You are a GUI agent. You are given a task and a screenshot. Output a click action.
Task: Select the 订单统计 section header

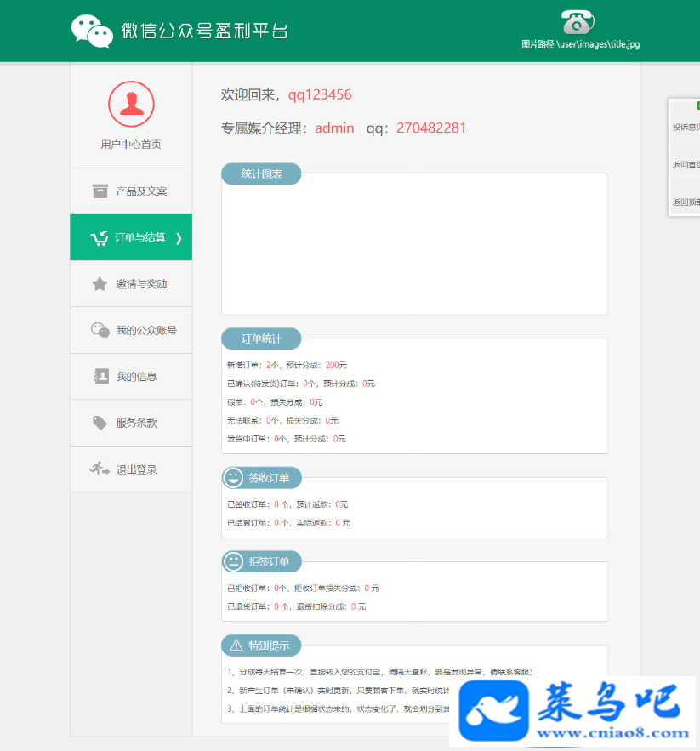(x=261, y=339)
